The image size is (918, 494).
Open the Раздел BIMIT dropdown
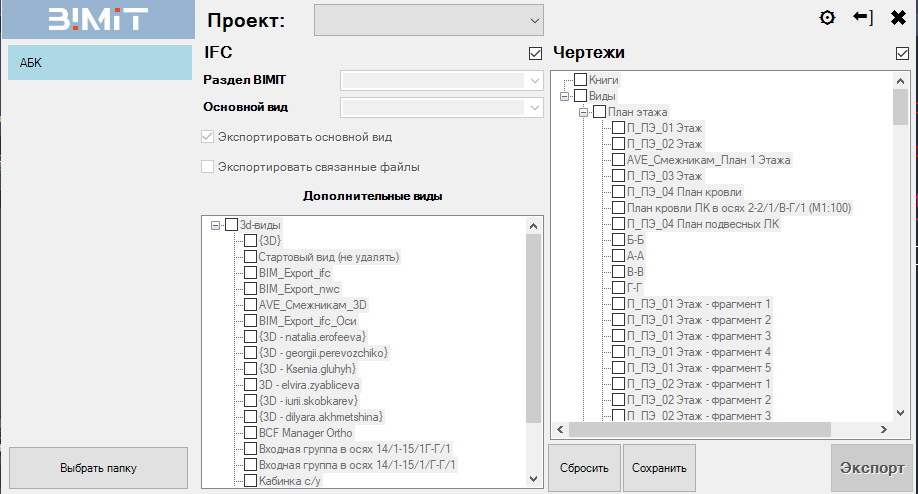click(441, 81)
